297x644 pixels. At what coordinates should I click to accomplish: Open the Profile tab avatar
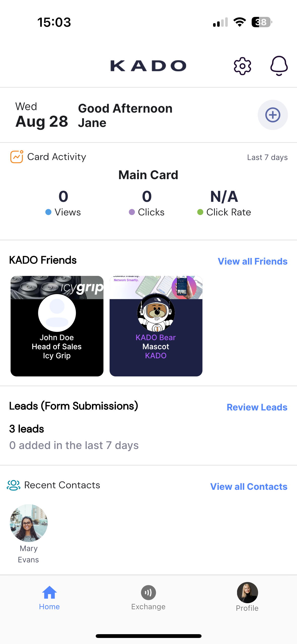coord(247,593)
